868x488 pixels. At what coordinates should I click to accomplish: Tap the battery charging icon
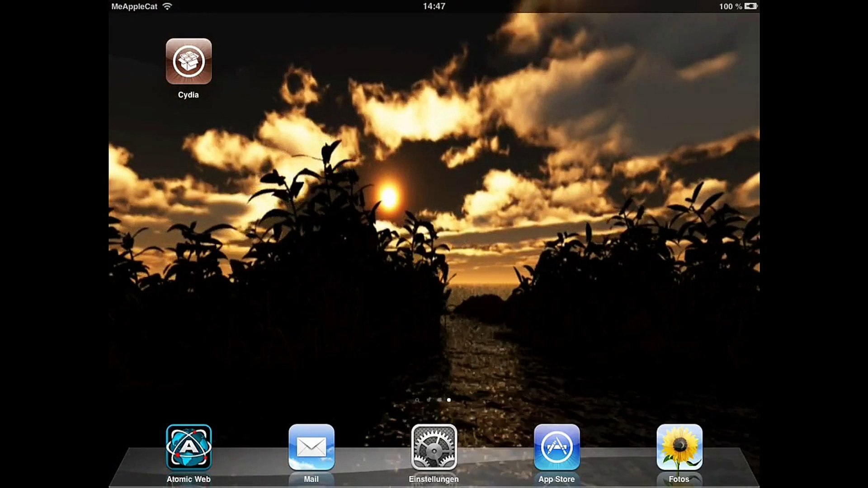pyautogui.click(x=751, y=6)
